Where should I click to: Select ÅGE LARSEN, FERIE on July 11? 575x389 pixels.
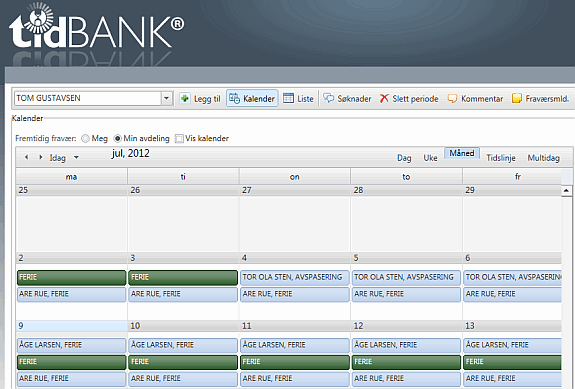point(294,345)
